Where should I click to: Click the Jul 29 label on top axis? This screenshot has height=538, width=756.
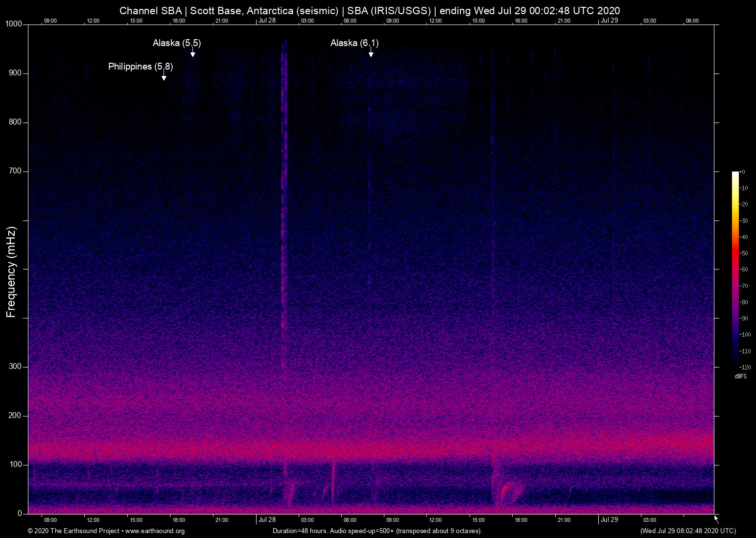pos(610,21)
